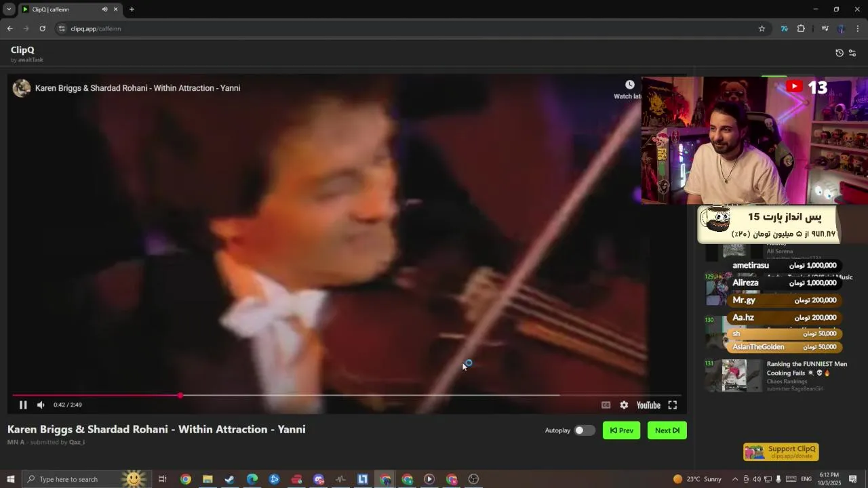Open a new browser tab
Viewport: 868px width, 488px height.
132,9
